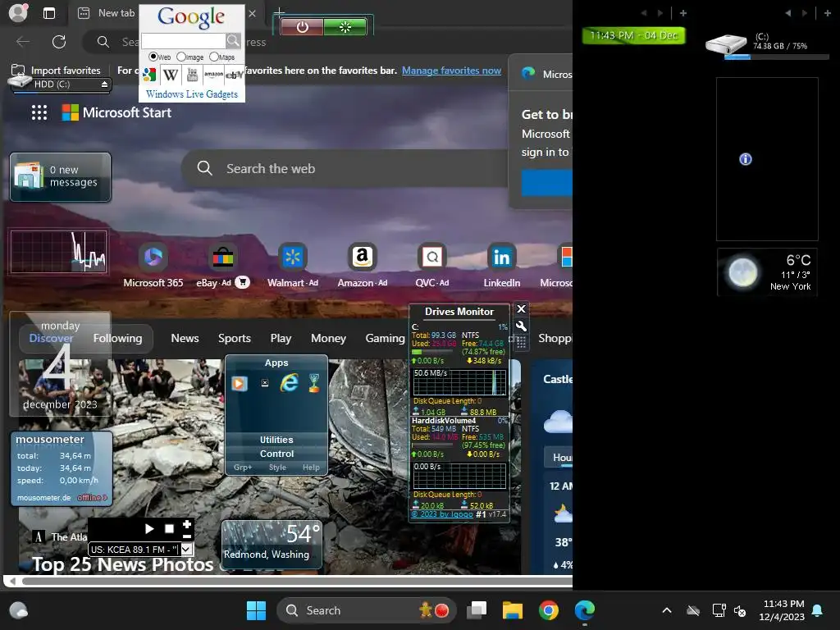Click the info icon in black panel

[745, 159]
